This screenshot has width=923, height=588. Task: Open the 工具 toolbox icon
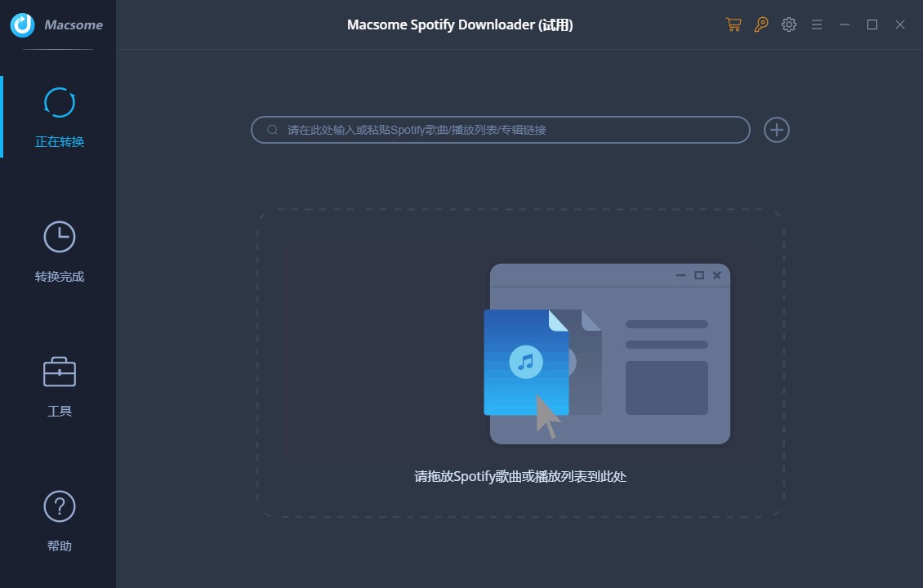point(58,372)
